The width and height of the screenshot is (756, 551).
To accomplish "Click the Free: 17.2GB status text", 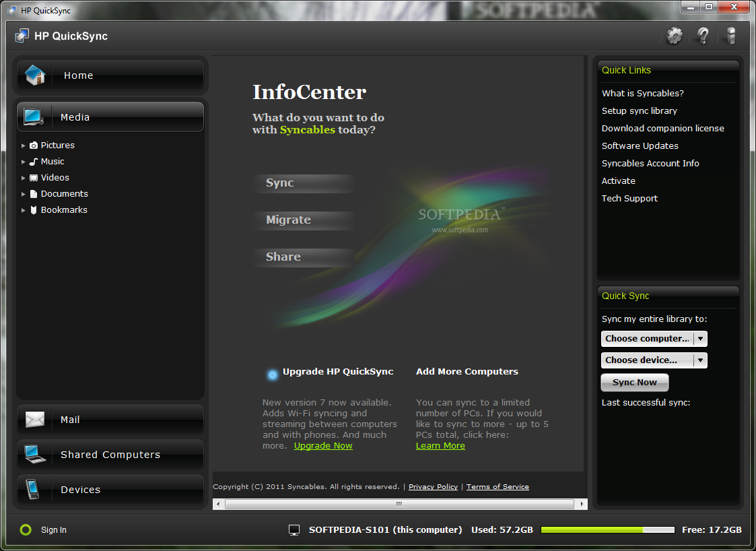I will (712, 529).
